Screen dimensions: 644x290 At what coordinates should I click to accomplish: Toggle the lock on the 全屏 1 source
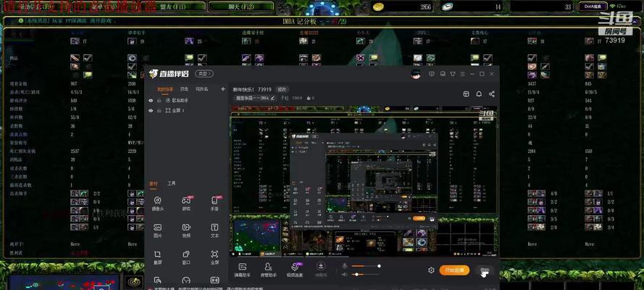(x=159, y=110)
